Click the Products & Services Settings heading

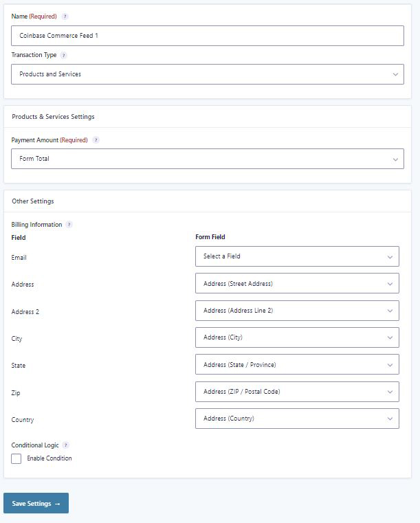click(53, 117)
